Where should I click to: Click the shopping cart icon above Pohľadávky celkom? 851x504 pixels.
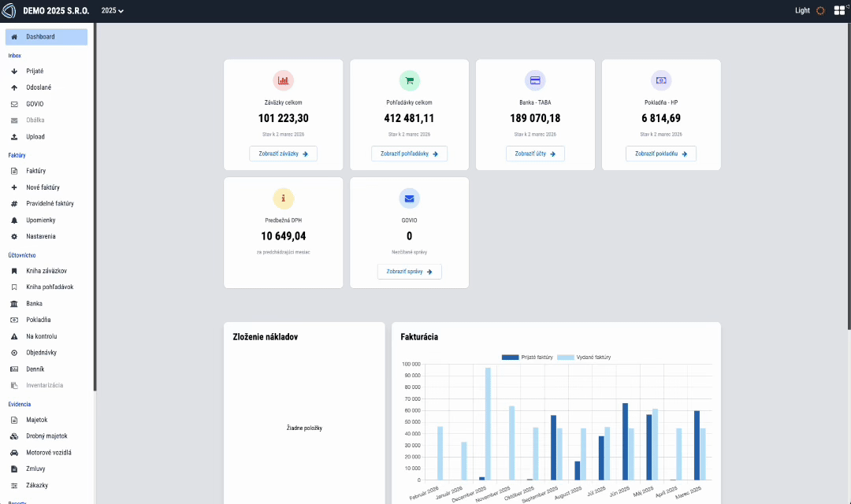click(409, 80)
